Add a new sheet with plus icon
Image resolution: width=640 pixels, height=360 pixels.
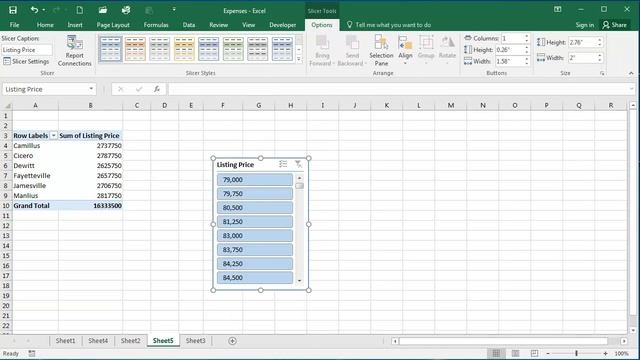[232, 341]
